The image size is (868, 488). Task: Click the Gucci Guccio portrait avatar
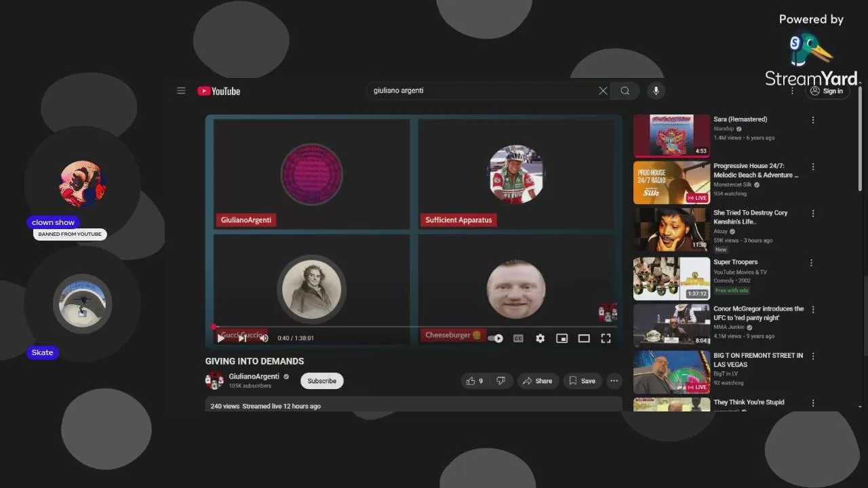pos(311,290)
